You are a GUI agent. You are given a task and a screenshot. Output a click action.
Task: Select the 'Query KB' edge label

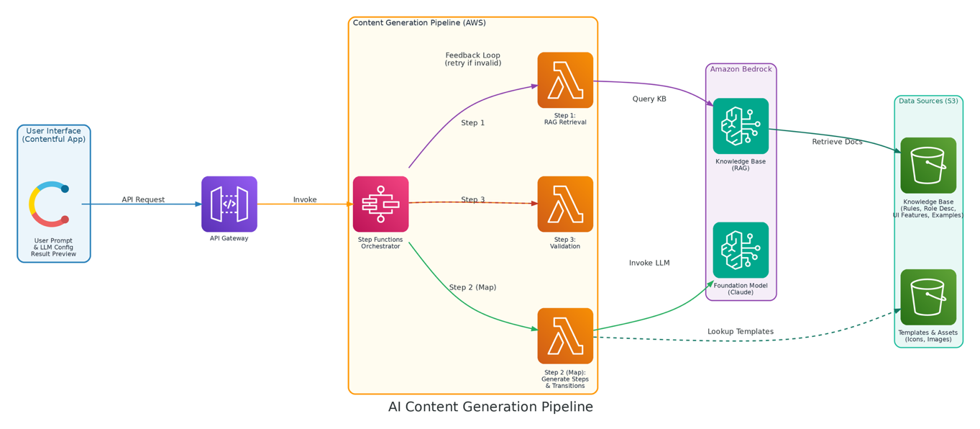(649, 99)
